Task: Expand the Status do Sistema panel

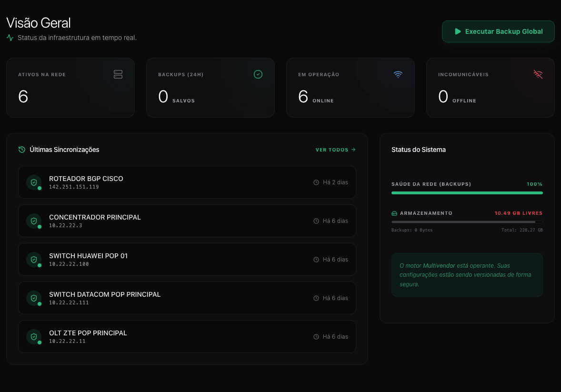Action: point(418,149)
